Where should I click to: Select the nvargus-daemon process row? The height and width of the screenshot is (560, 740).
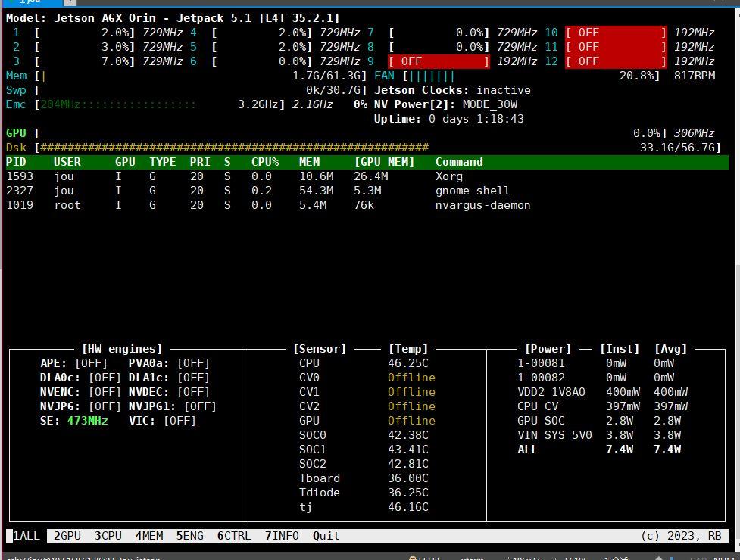point(367,205)
